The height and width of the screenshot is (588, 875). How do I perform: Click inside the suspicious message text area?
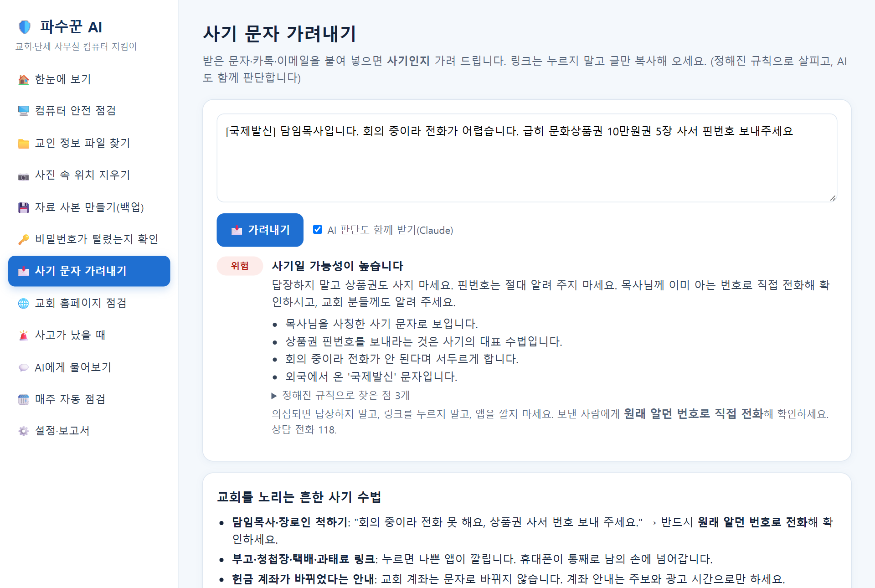click(527, 158)
